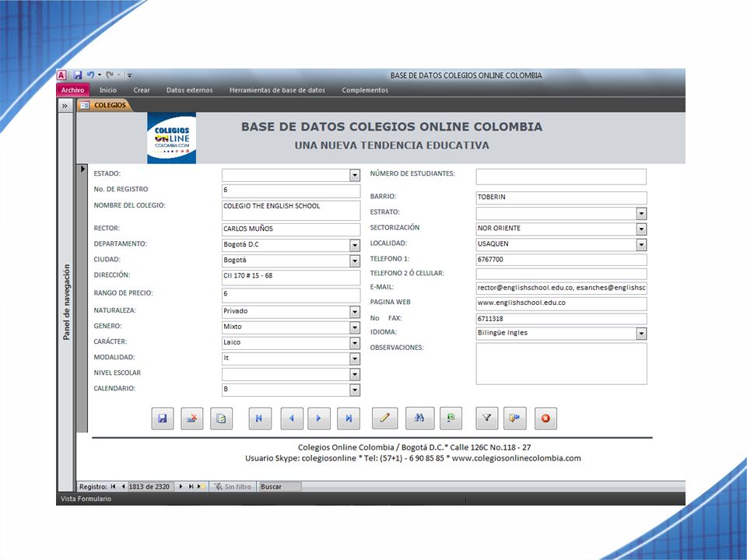Open customize quick access toolbar arrow

(x=130, y=75)
